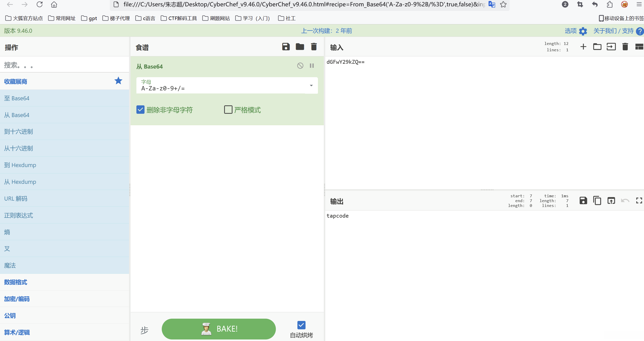Toggle the Auto Bake checkbox
This screenshot has width=644, height=341.
(x=301, y=325)
